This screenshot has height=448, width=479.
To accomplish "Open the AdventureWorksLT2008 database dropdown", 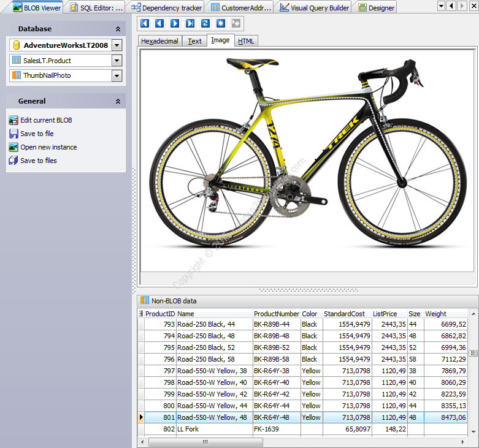I will pos(117,45).
